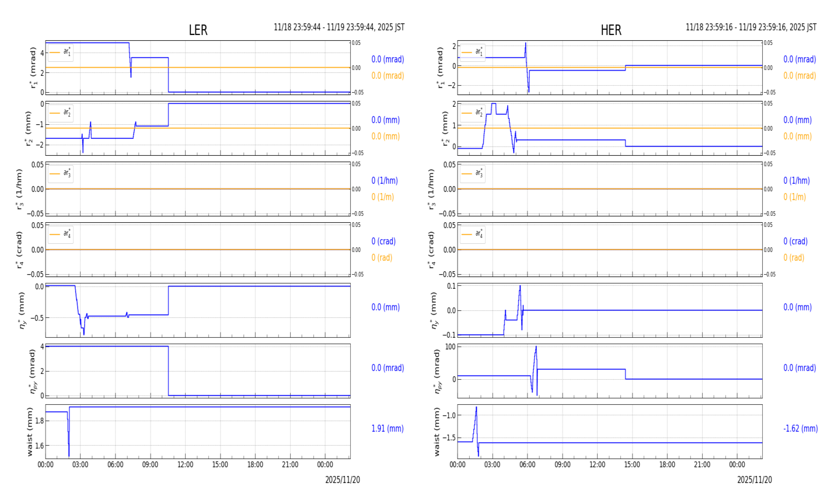
Task: Click the ∂r4* legend in the LER plot
Action: point(61,235)
